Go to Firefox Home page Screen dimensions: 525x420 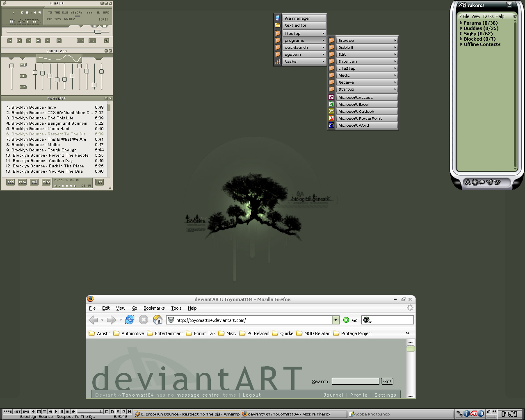(x=157, y=320)
